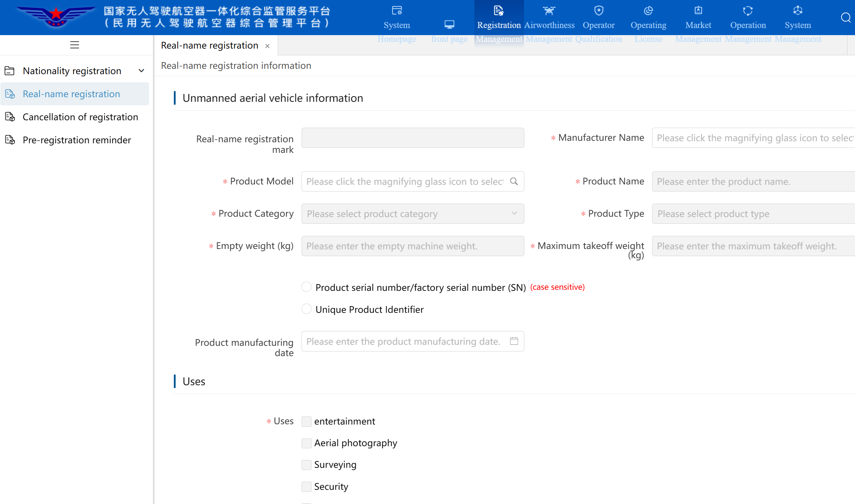The width and height of the screenshot is (855, 504).
Task: Open the Product Type dropdown
Action: [754, 214]
